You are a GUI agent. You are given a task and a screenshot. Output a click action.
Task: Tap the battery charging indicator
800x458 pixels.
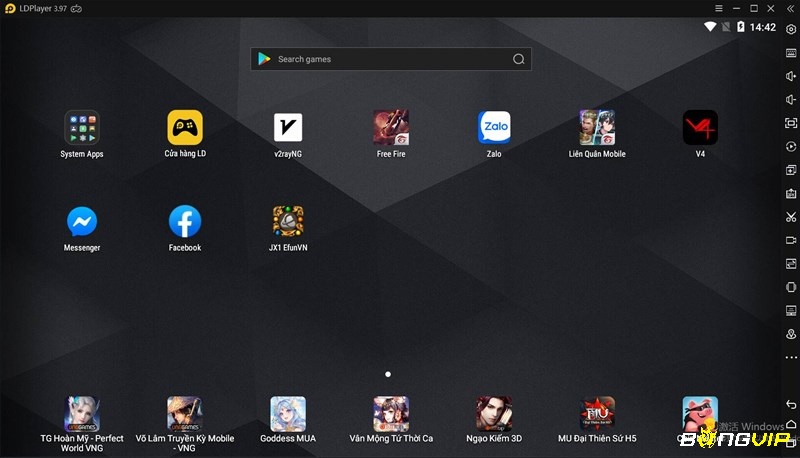[740, 27]
